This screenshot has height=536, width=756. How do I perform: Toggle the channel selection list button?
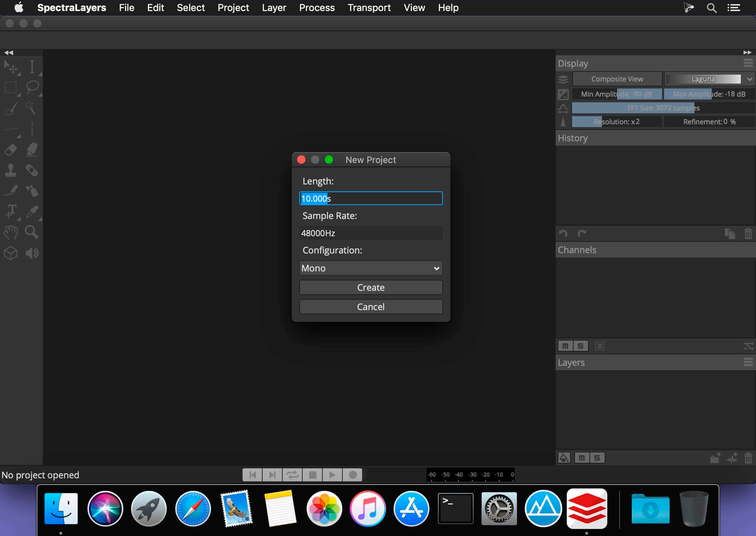click(600, 346)
